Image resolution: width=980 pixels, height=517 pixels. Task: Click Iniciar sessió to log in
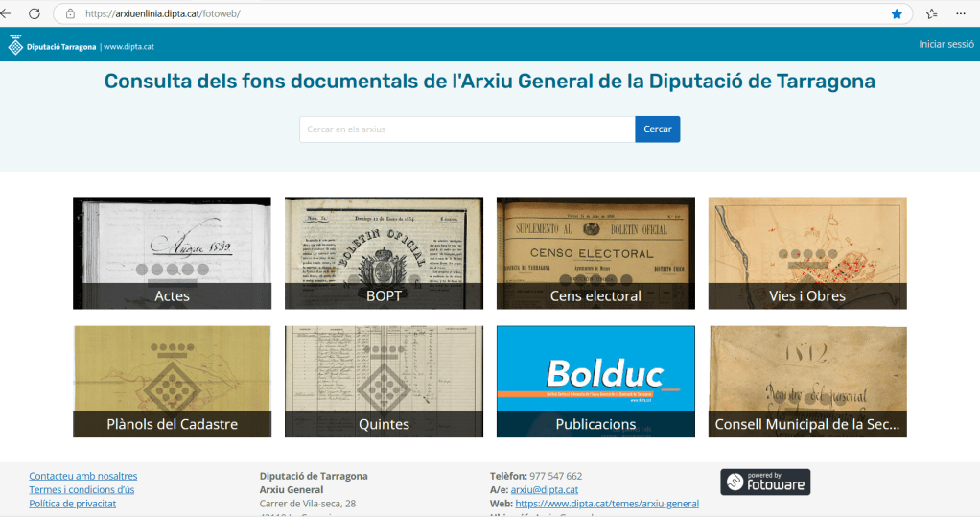click(945, 44)
